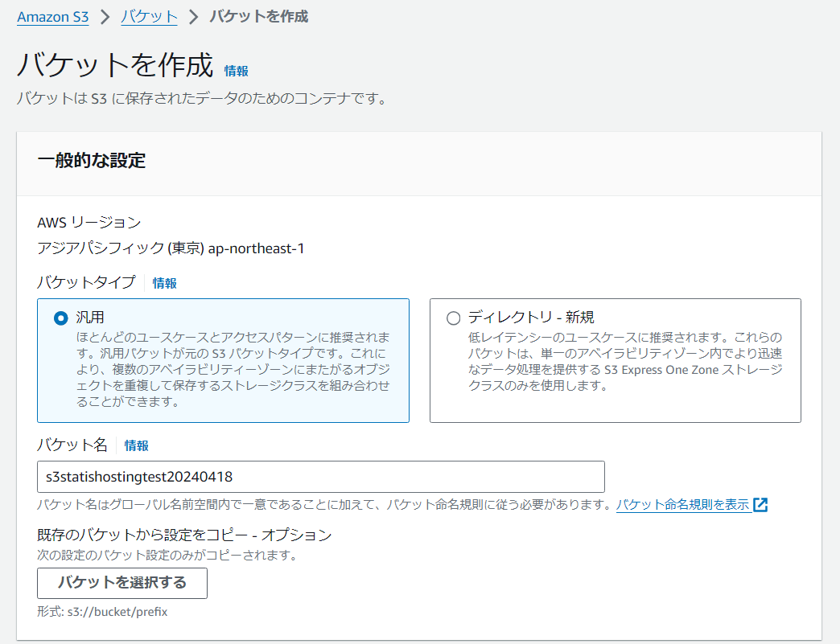This screenshot has width=840, height=644.
Task: Click the ディレクトリ - 新規 option card
Action: coord(615,360)
